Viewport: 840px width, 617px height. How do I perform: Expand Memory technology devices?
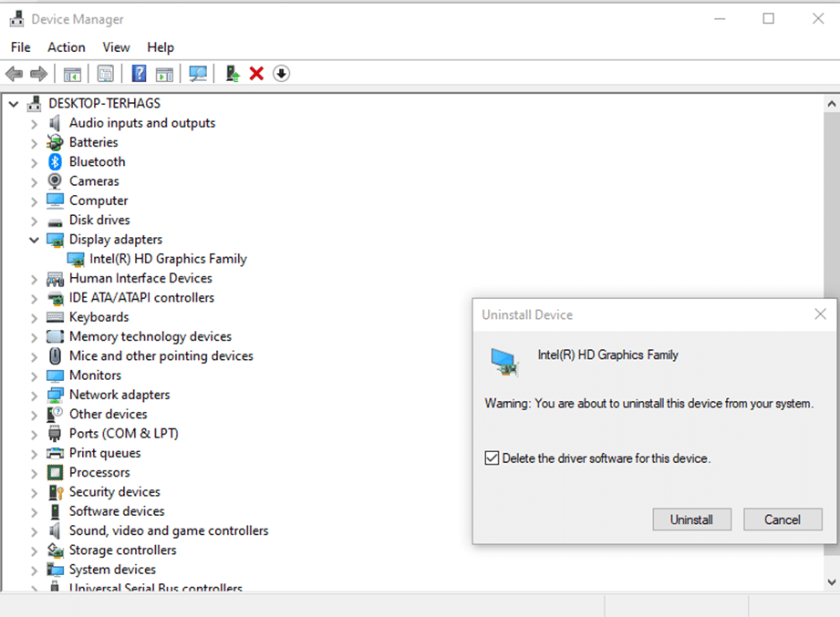[x=35, y=337]
